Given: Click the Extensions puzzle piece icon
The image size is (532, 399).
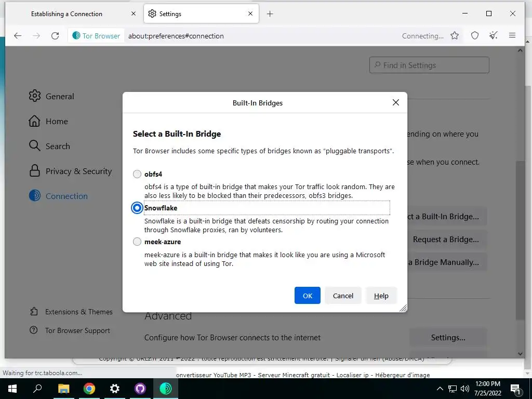Looking at the screenshot, I should [34, 311].
